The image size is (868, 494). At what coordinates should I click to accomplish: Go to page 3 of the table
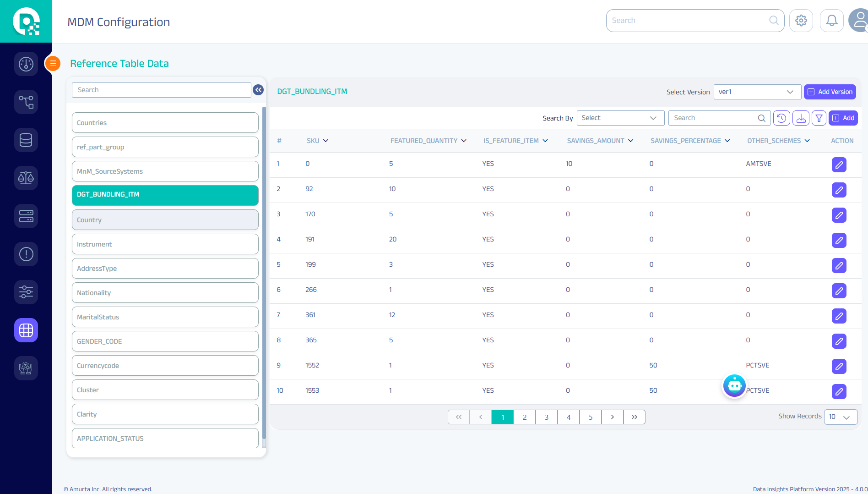click(x=546, y=417)
